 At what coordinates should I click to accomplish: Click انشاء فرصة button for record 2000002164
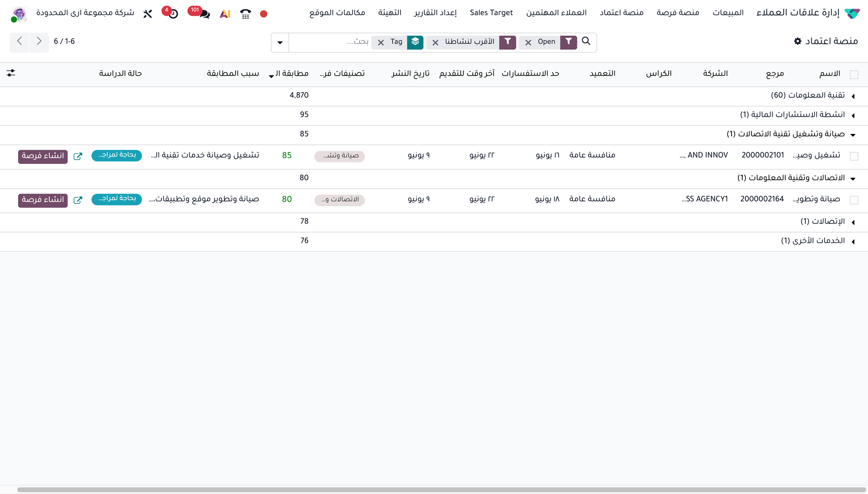tap(43, 200)
